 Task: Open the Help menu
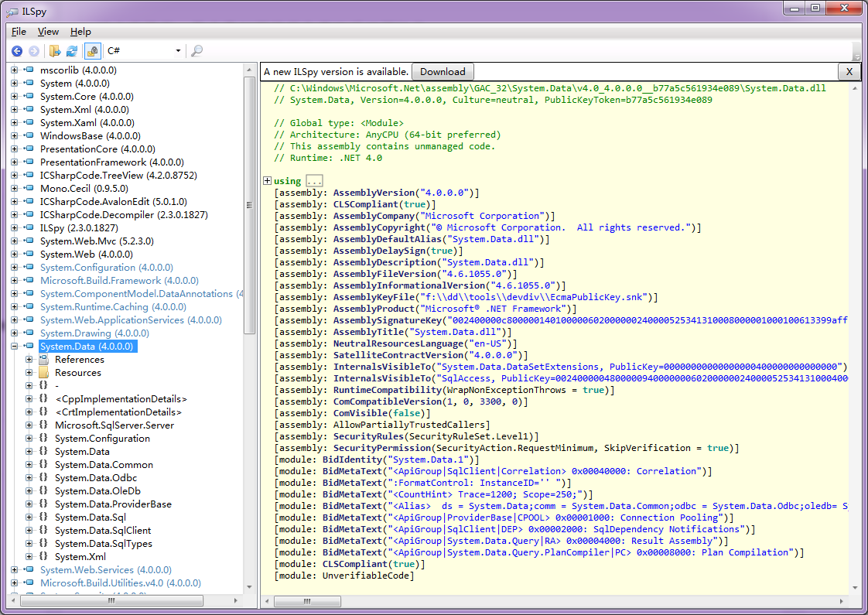coord(80,32)
